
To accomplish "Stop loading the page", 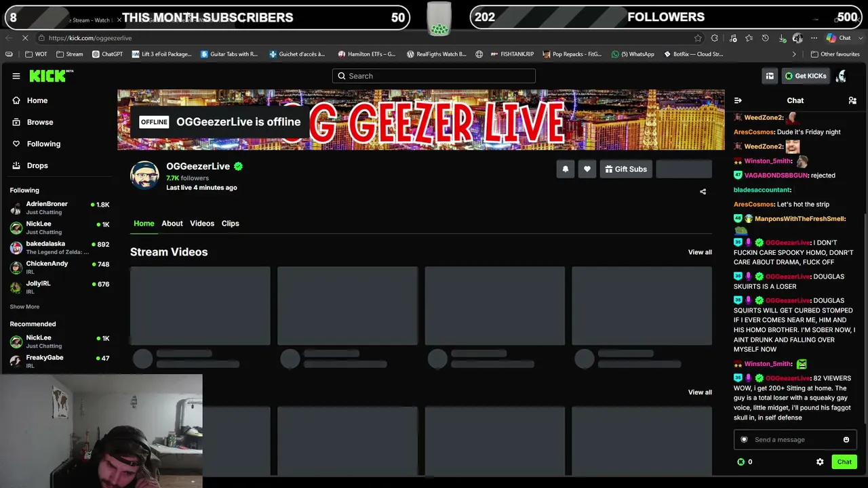I will 26,38.
